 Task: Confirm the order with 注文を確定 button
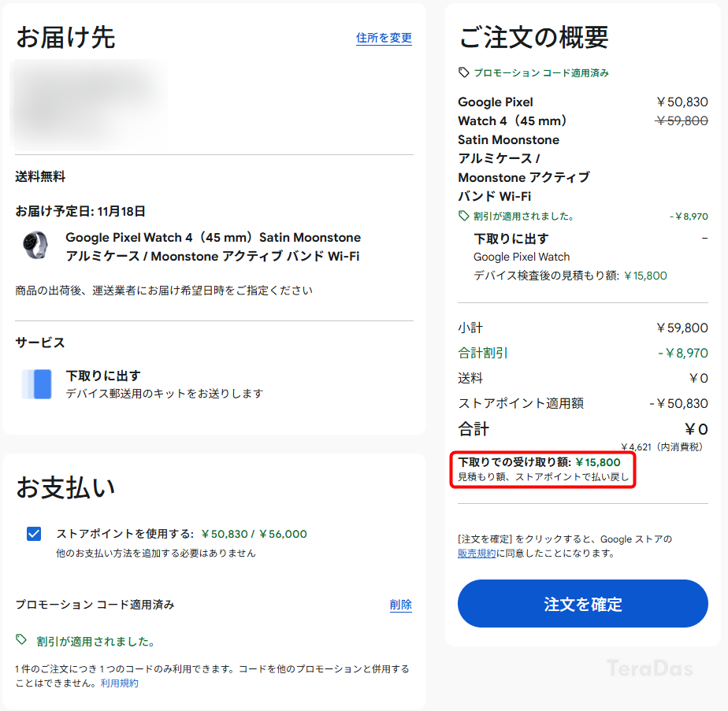pos(583,603)
